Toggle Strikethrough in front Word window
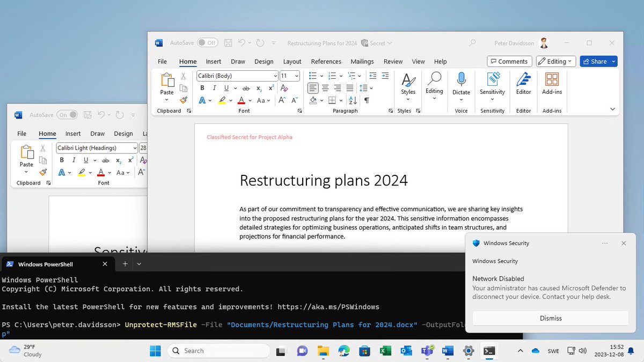644x362 pixels. coord(246,88)
